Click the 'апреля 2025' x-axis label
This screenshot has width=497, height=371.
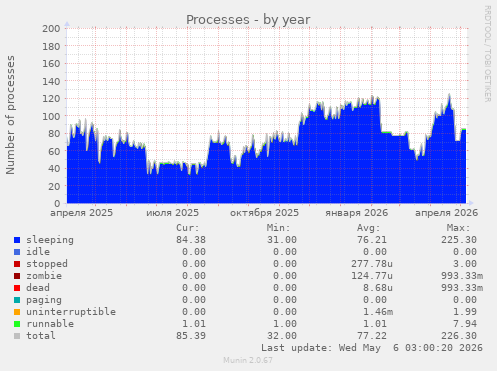tap(82, 213)
